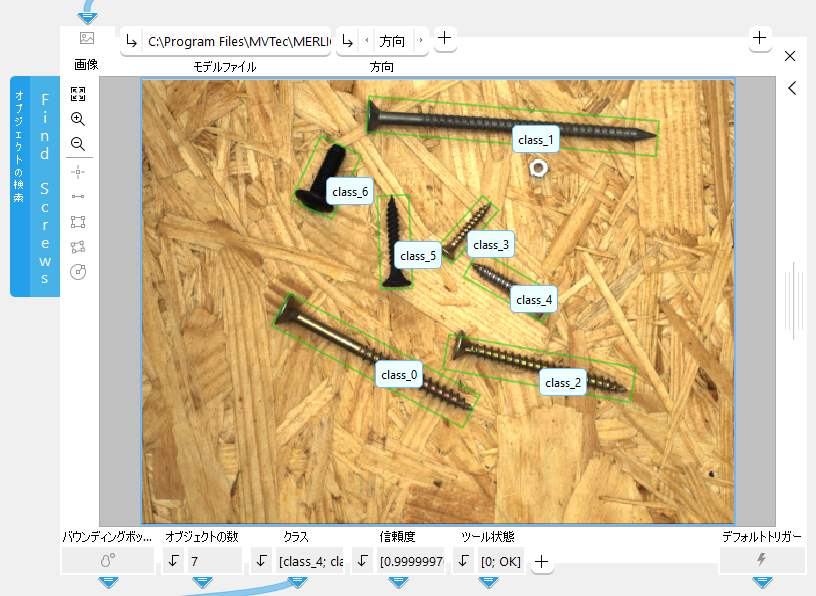Image resolution: width=816 pixels, height=596 pixels.
Task: Click the デフォルトトリガー lightning bolt button
Action: coord(762,561)
